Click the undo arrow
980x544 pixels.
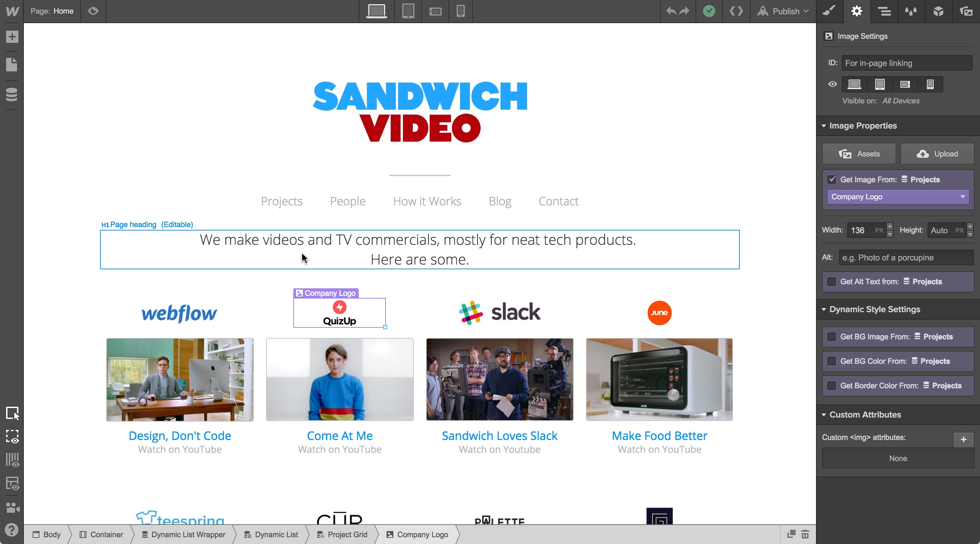[x=671, y=11]
